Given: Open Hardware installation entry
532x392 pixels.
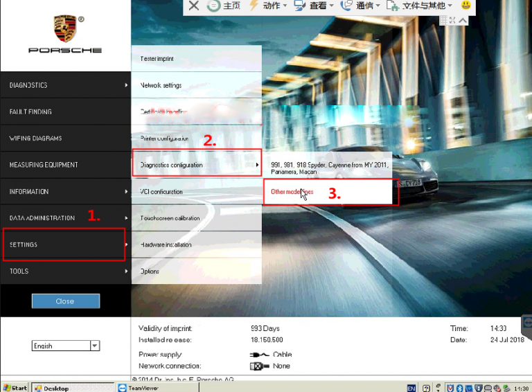Looking at the screenshot, I should click(197, 244).
